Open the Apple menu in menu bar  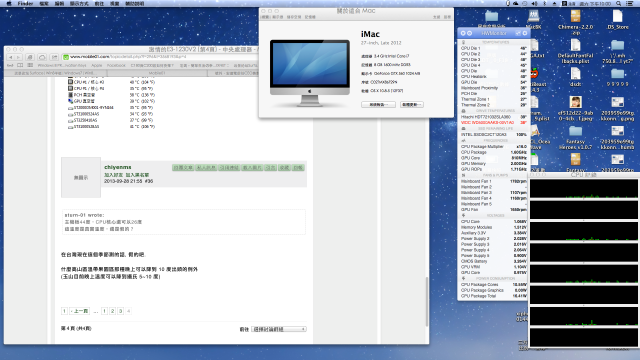point(9,3)
